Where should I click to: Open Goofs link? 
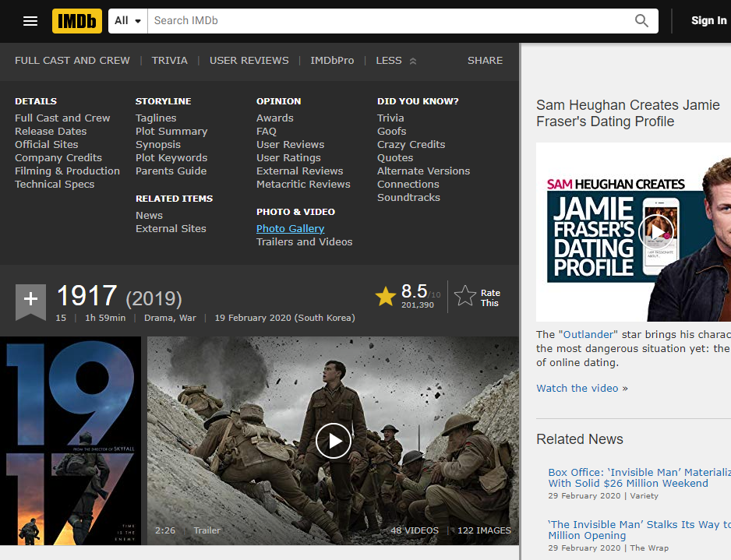click(391, 132)
